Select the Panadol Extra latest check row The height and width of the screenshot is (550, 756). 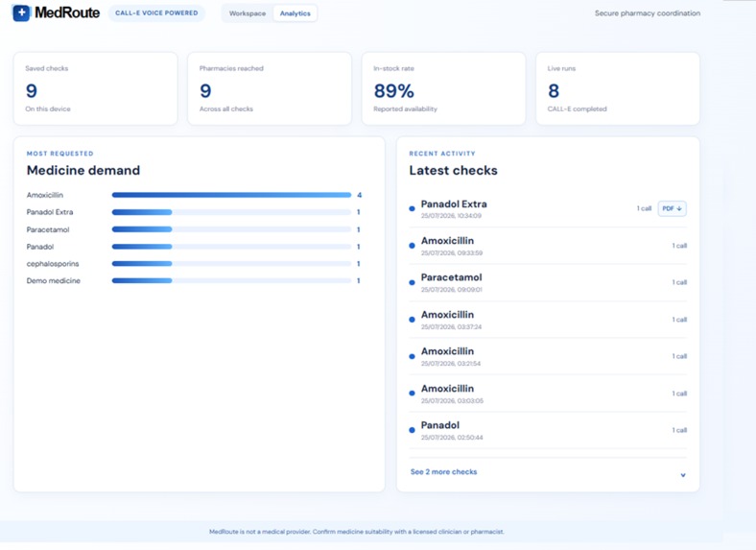[548, 209]
